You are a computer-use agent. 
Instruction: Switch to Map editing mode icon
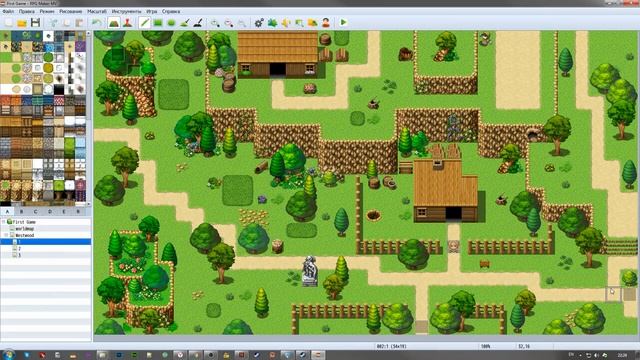114,22
